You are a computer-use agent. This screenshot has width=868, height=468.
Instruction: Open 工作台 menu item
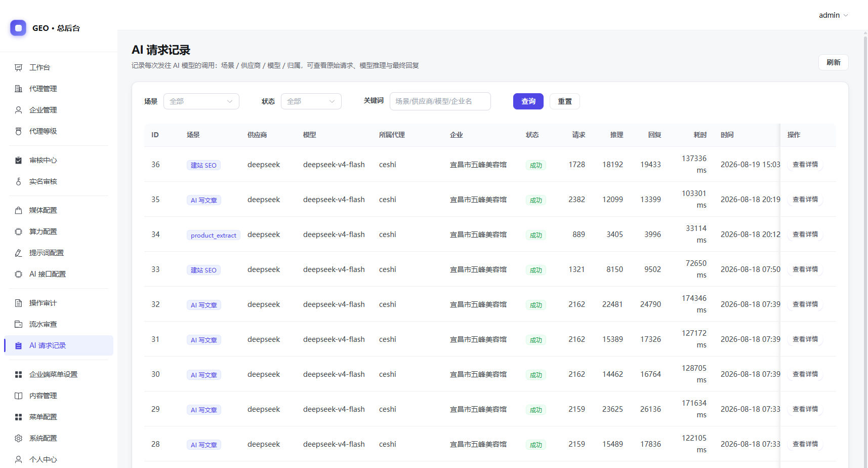click(59, 67)
